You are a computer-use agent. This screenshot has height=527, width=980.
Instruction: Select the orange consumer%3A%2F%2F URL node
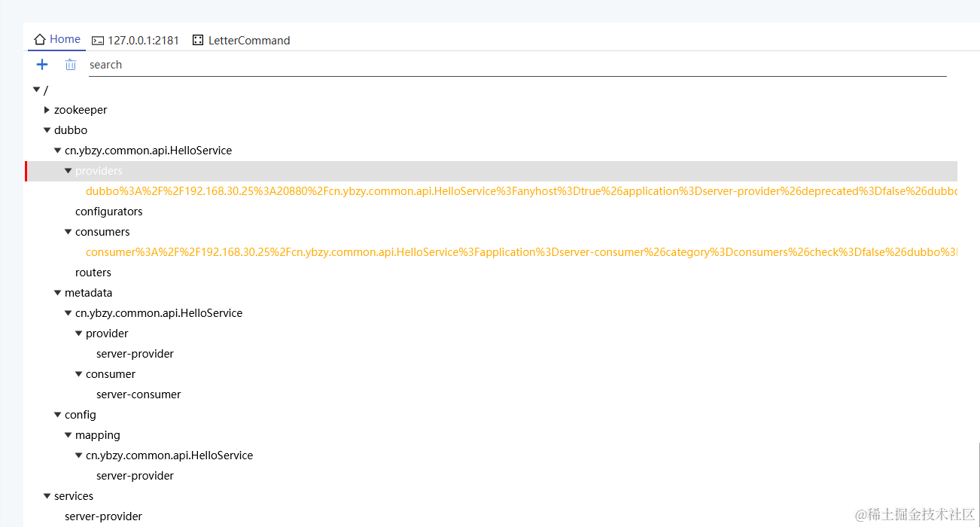point(521,252)
